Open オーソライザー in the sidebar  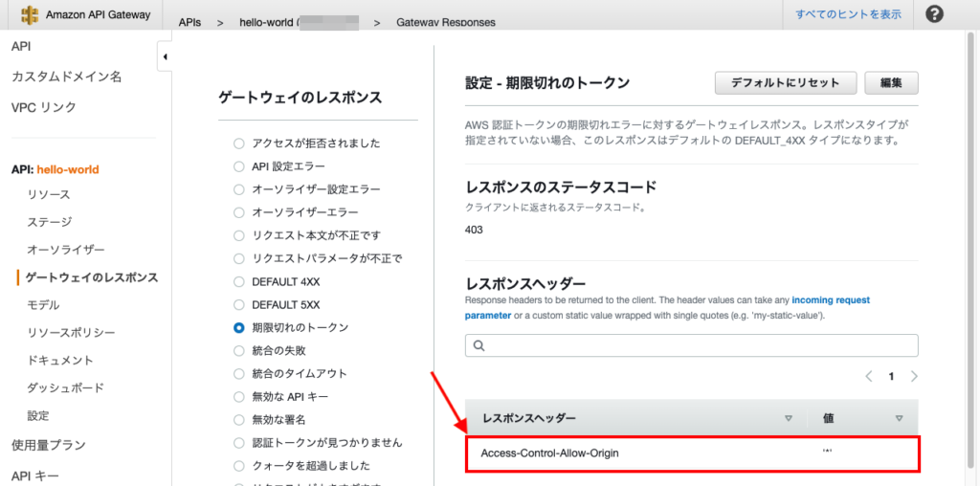(66, 250)
